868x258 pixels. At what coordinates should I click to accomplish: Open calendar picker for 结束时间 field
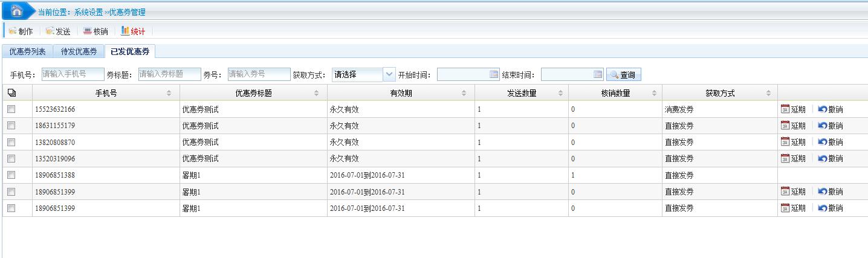tap(598, 75)
